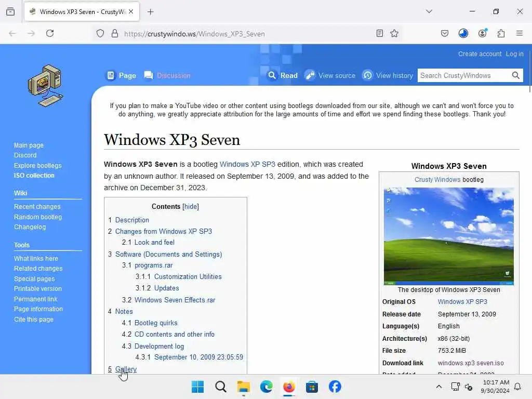Jump to Windows Seven Effects.rar entry
Screen dimensions: 532x399
point(175,300)
